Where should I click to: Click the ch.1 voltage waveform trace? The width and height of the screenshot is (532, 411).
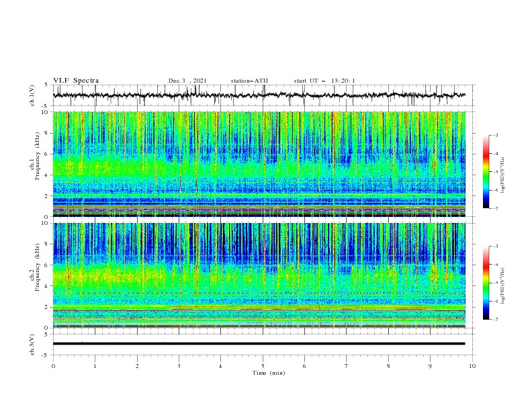(259, 95)
